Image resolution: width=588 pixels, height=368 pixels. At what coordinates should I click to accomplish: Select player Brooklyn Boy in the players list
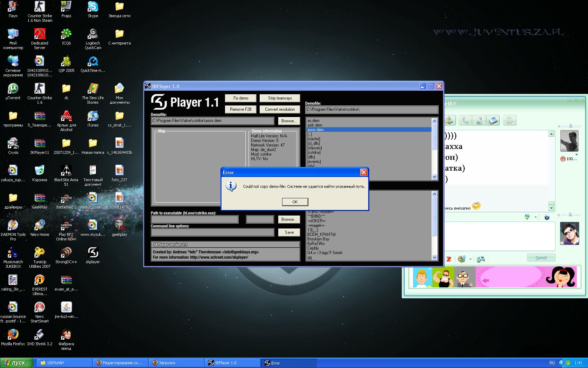[x=369, y=239]
